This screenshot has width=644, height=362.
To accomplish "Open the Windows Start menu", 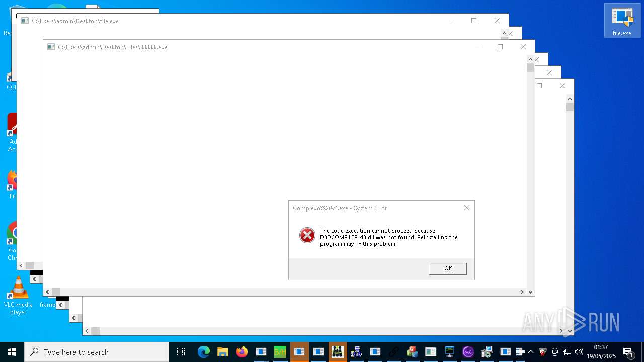I will click(12, 352).
